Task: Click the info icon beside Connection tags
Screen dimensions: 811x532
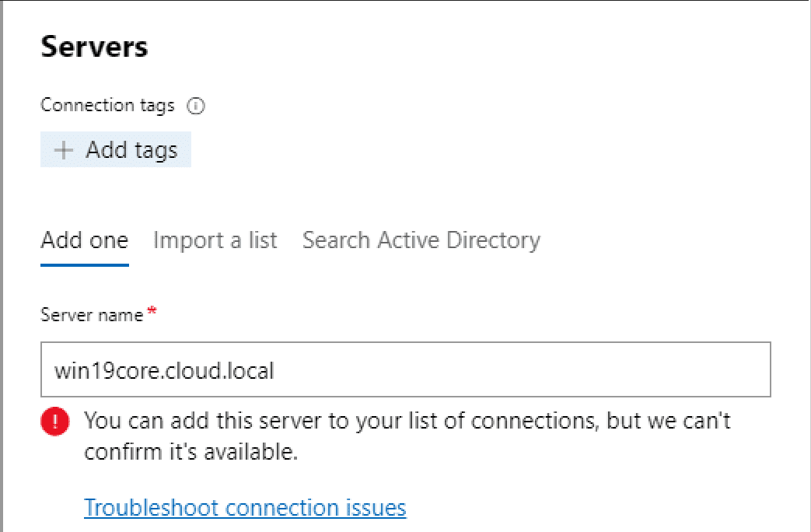Action: tap(197, 106)
